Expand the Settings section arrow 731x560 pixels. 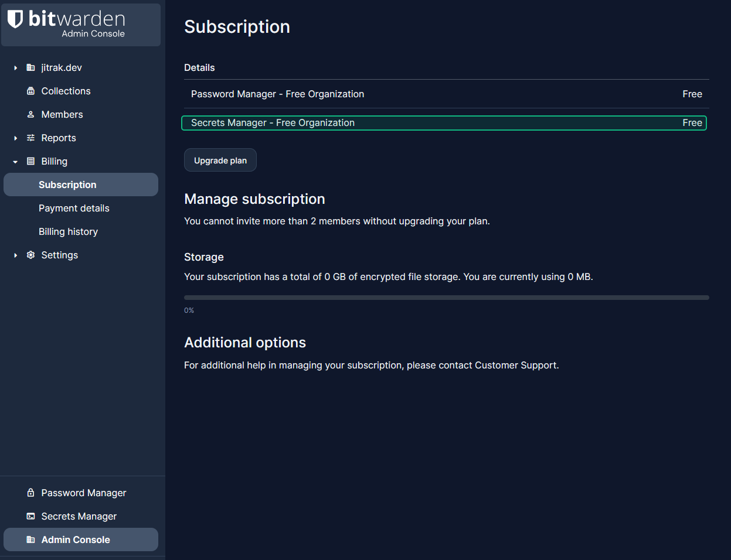[x=15, y=255]
